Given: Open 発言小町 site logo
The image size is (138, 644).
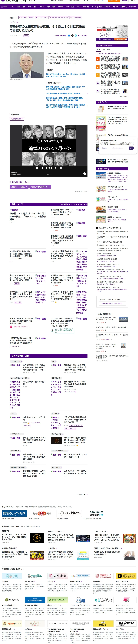Looking at the screenshot, I should pos(12,576).
